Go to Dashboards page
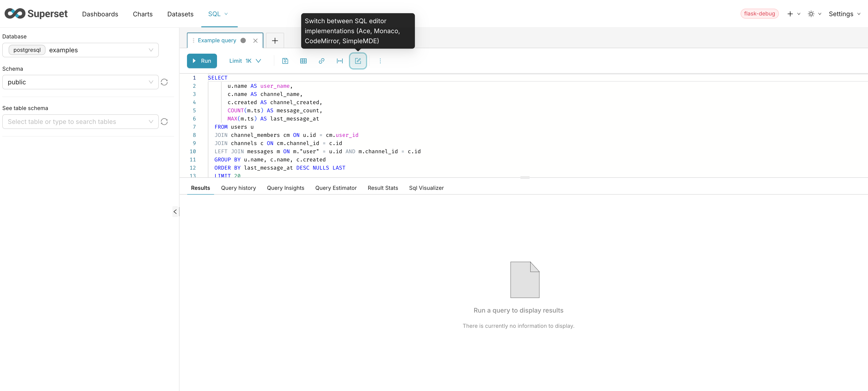Screen dimensions: 868x391 pyautogui.click(x=100, y=14)
